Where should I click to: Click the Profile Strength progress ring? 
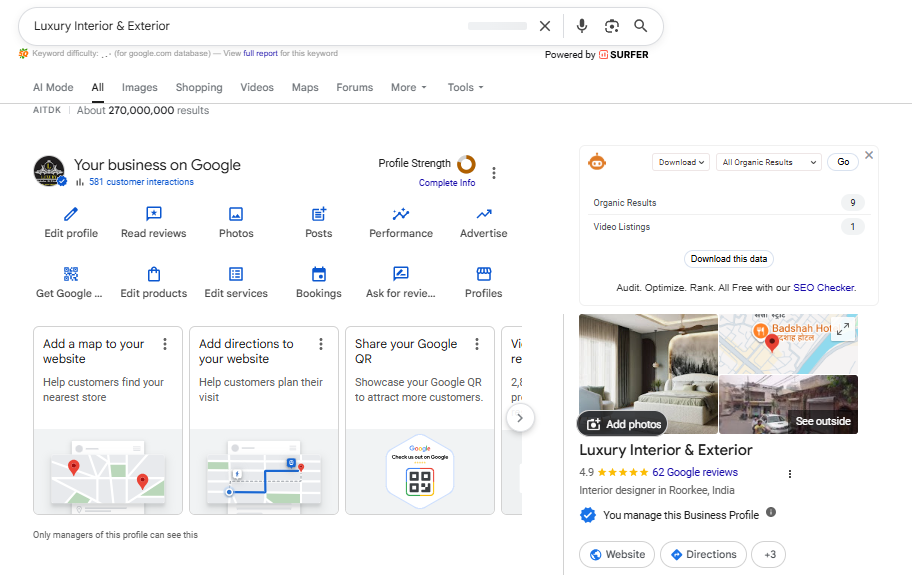click(466, 165)
